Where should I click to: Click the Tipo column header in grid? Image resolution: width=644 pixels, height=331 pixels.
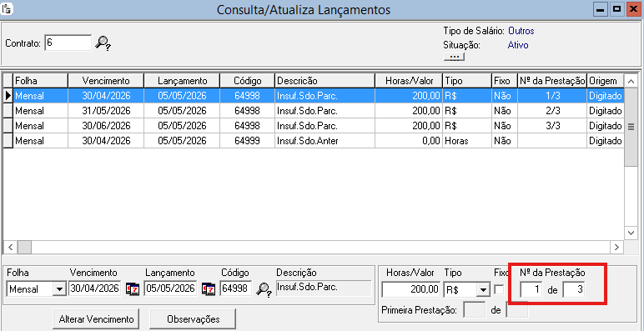tap(467, 81)
